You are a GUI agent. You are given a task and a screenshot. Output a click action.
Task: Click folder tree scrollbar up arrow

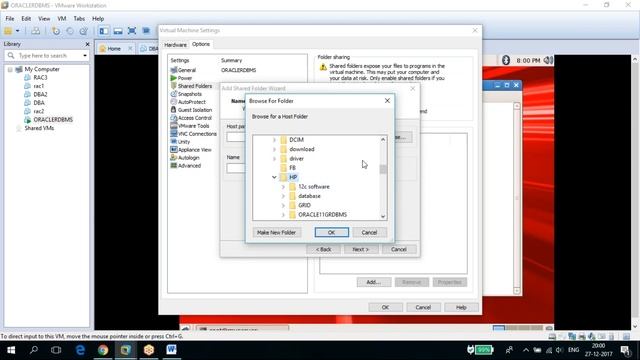click(x=383, y=140)
